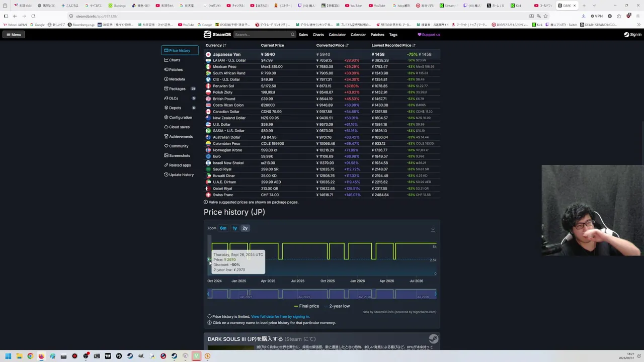This screenshot has height=362, width=644.
Task: Open the Achievements sidebar tab
Action: [179, 137]
